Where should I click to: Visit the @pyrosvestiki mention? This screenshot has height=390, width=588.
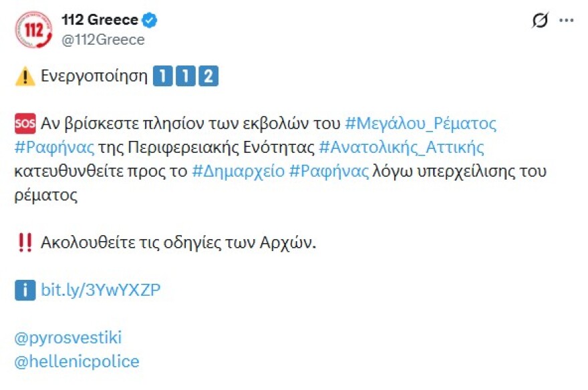67,338
